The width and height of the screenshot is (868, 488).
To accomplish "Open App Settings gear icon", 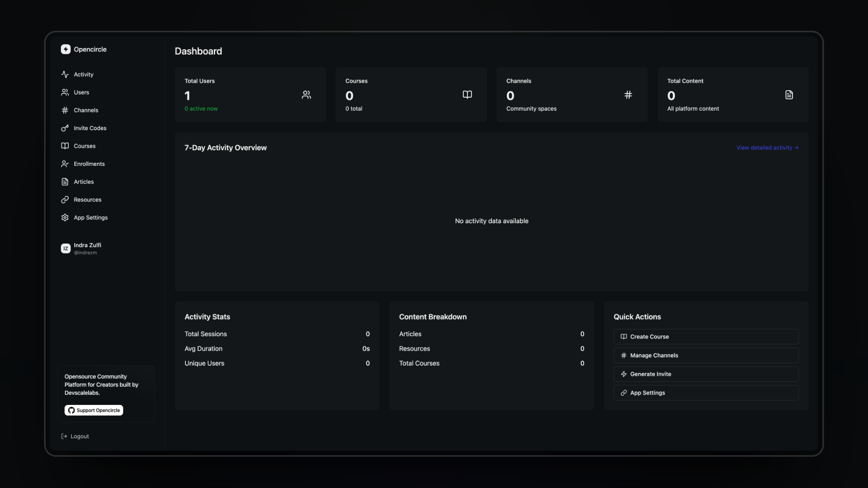I will coord(65,217).
